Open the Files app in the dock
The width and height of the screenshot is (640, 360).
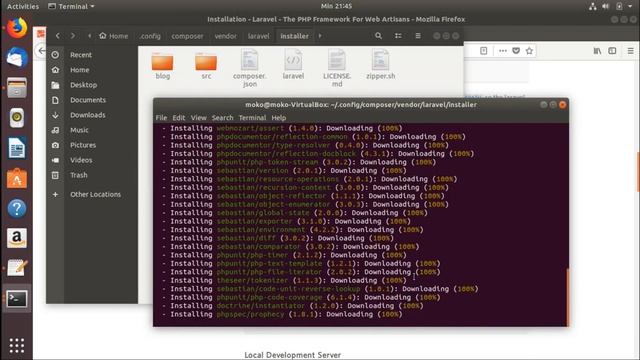pyautogui.click(x=17, y=88)
